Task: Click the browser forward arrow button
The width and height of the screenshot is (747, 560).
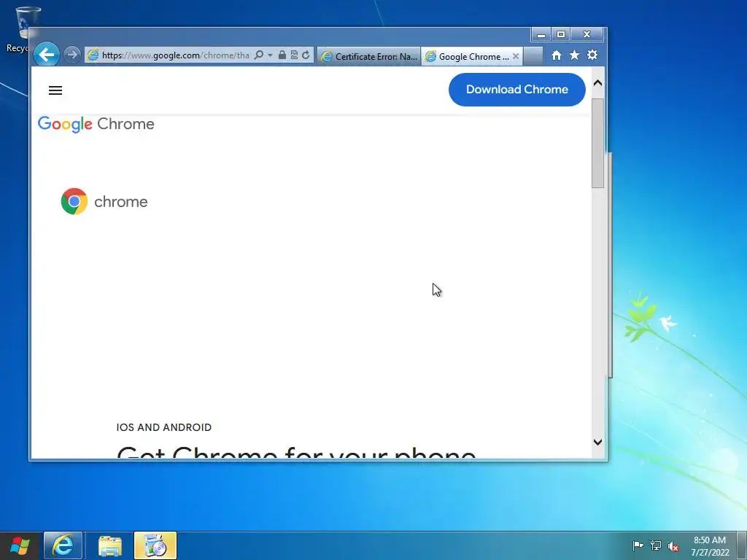Action: click(x=72, y=55)
